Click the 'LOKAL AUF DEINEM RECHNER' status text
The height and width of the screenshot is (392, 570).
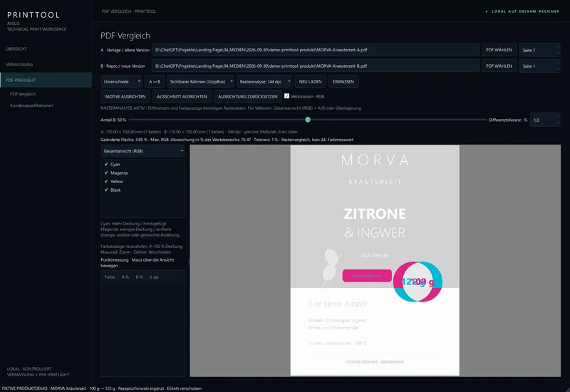pyautogui.click(x=525, y=11)
